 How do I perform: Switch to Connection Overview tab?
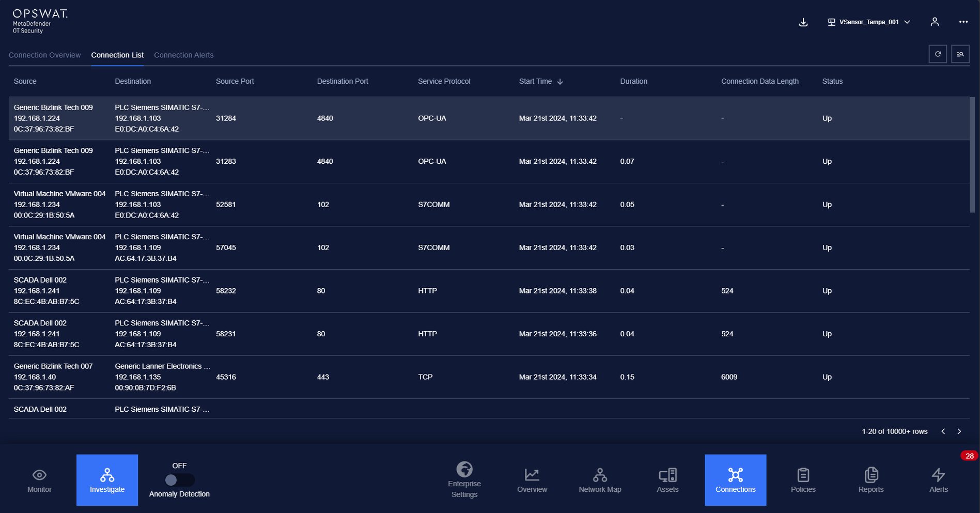[45, 55]
